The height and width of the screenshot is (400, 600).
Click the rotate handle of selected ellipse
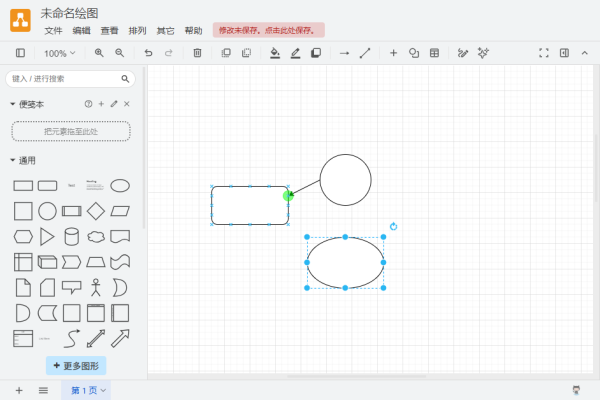393,227
